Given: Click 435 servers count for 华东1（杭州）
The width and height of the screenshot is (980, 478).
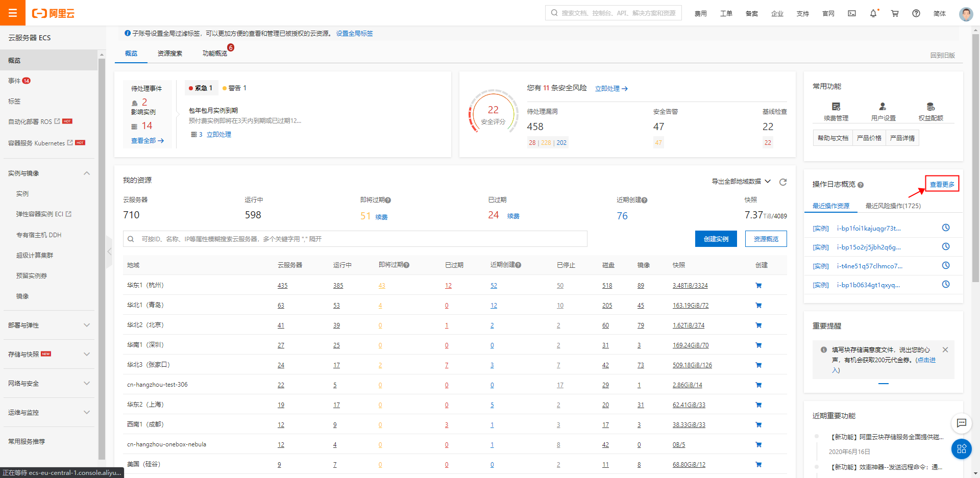Looking at the screenshot, I should 283,286.
